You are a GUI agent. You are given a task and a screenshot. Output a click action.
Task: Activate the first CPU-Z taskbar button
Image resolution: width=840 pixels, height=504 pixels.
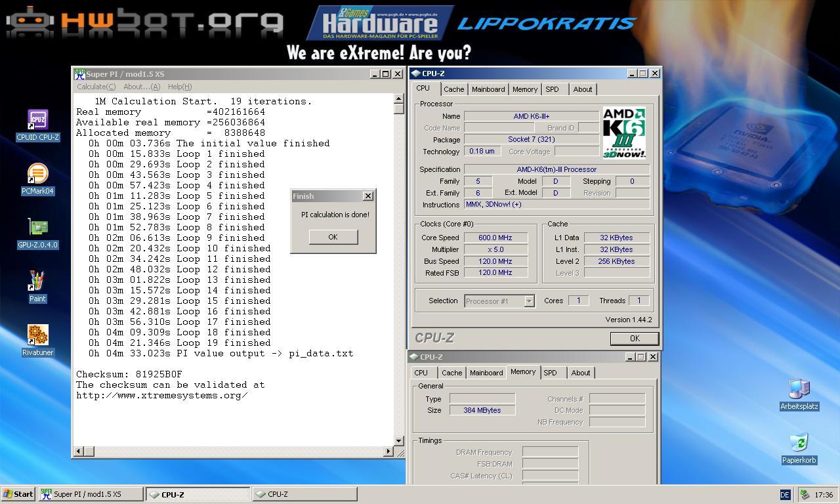(198, 494)
